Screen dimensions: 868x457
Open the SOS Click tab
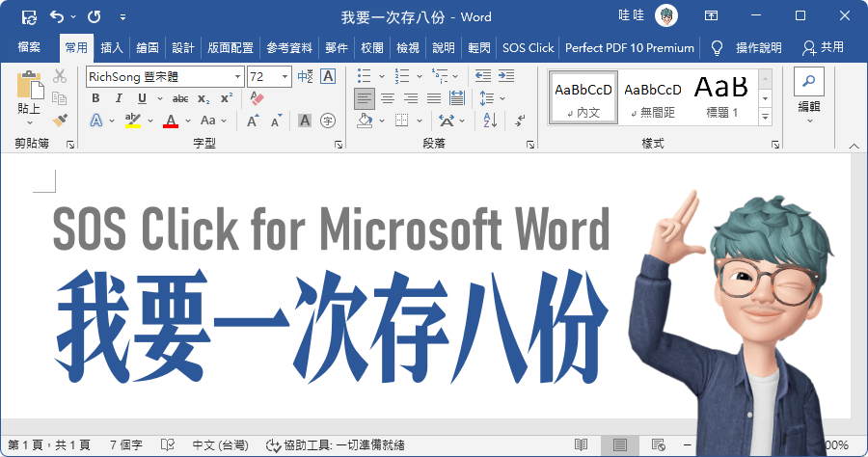click(529, 48)
